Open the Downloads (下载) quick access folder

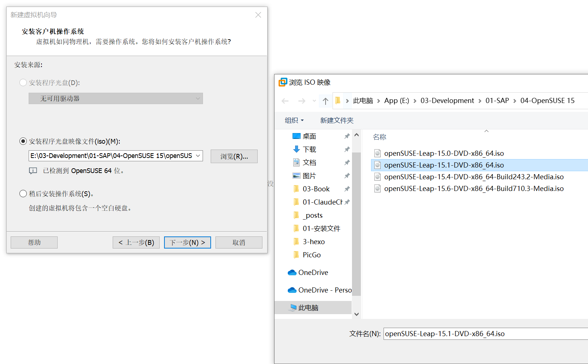click(x=309, y=150)
